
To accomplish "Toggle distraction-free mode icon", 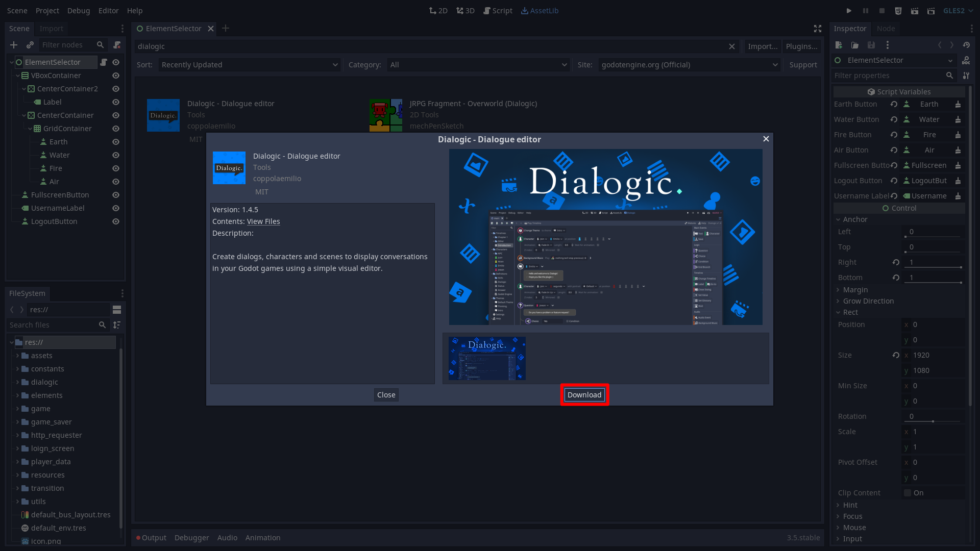I will point(818,29).
